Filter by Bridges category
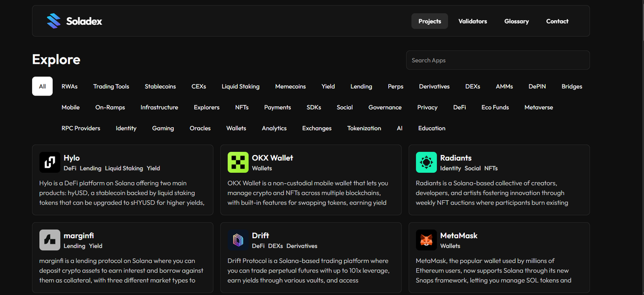644x295 pixels. [572, 86]
